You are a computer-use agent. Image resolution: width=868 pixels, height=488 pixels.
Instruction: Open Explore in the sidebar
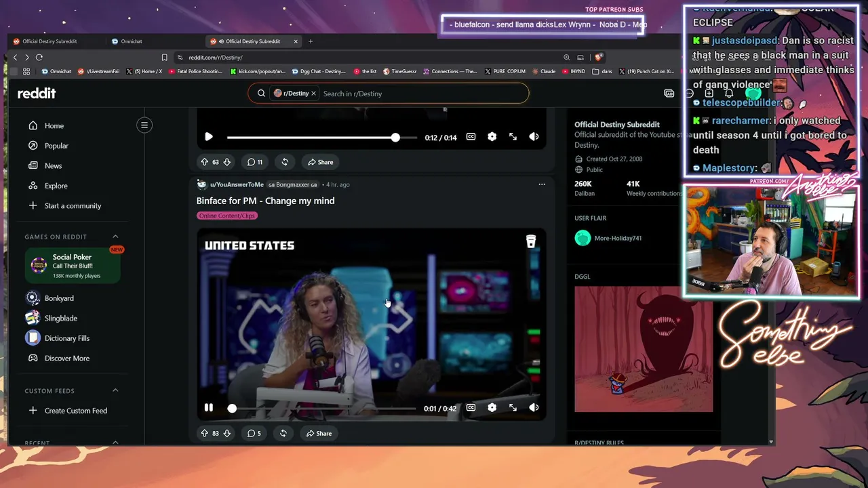[56, 186]
